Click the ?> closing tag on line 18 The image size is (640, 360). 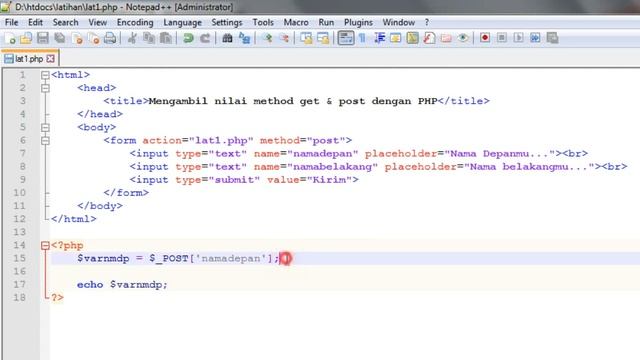(57, 298)
